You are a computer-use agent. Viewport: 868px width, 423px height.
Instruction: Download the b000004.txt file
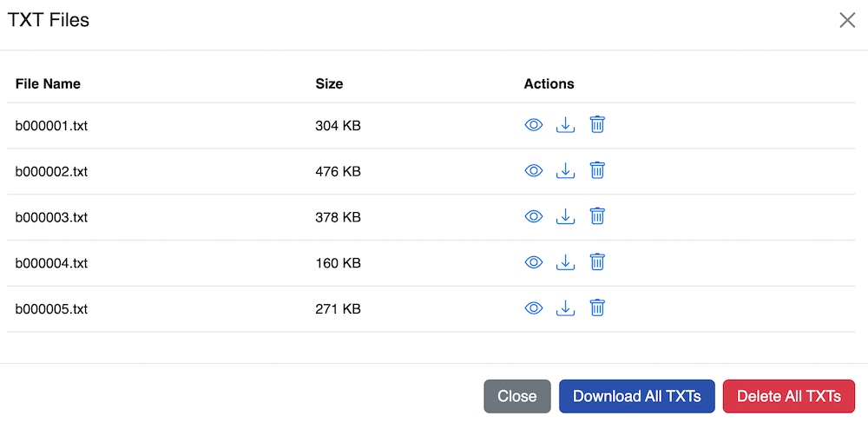point(566,262)
